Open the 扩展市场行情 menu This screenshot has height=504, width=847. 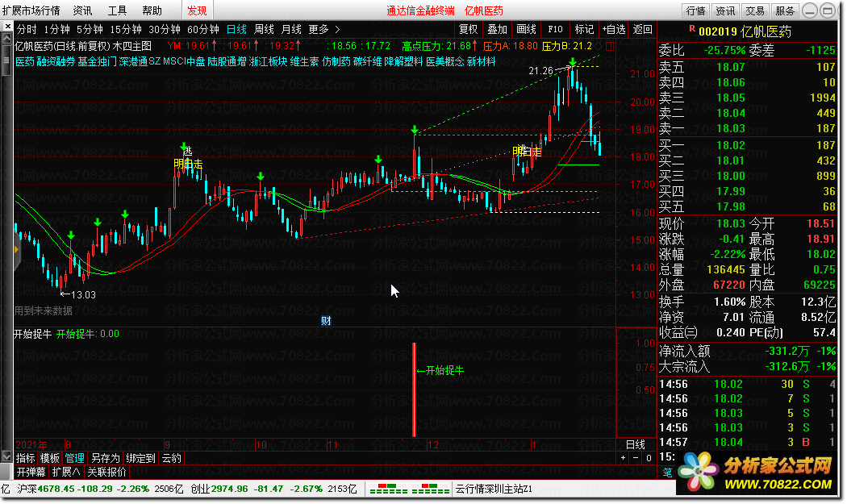pyautogui.click(x=31, y=10)
